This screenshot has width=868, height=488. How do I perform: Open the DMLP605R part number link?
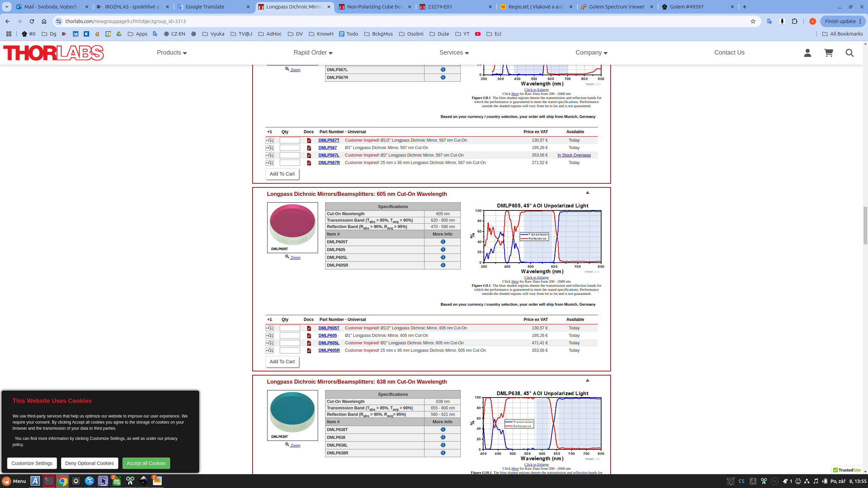pyautogui.click(x=329, y=350)
